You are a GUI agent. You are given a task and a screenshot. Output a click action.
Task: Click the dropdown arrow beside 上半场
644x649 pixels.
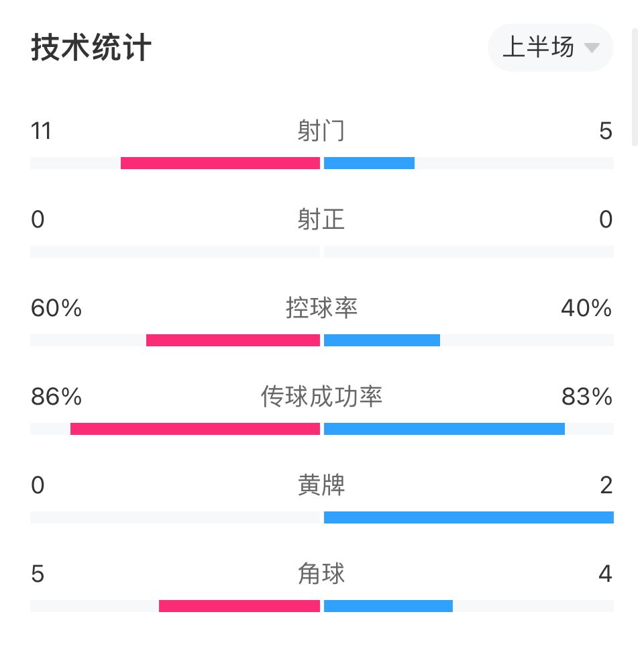(592, 48)
